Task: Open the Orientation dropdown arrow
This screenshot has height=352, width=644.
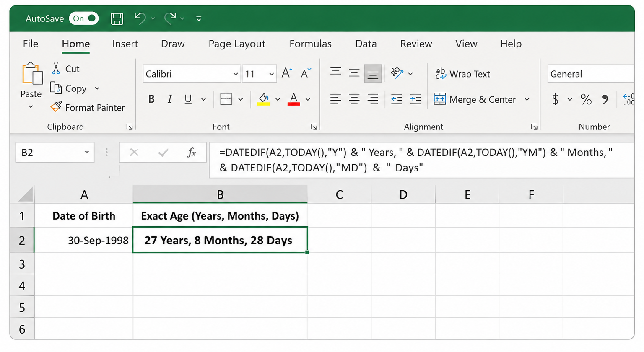Action: coord(410,74)
